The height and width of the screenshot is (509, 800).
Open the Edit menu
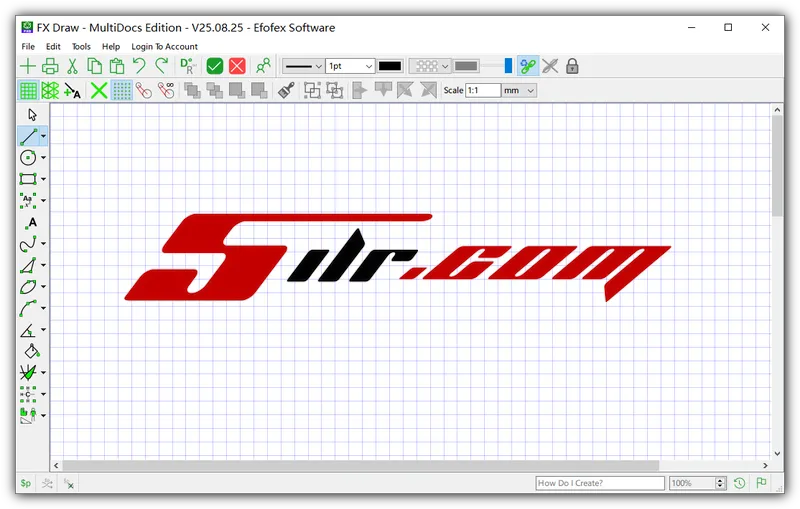(53, 46)
